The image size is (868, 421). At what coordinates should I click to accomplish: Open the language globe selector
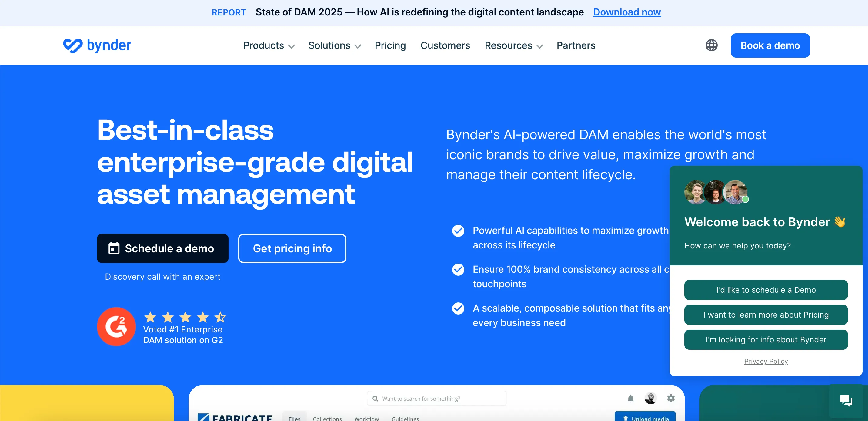point(711,45)
